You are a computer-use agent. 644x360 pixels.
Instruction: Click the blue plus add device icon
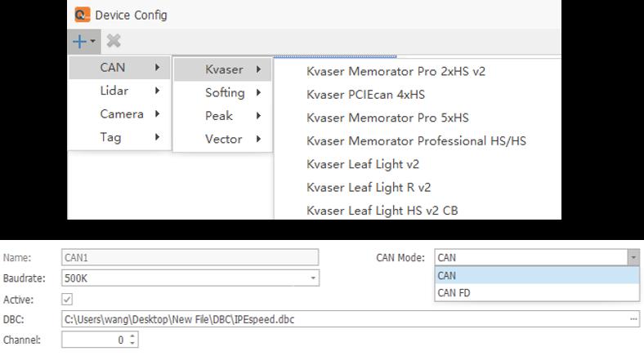(x=80, y=41)
